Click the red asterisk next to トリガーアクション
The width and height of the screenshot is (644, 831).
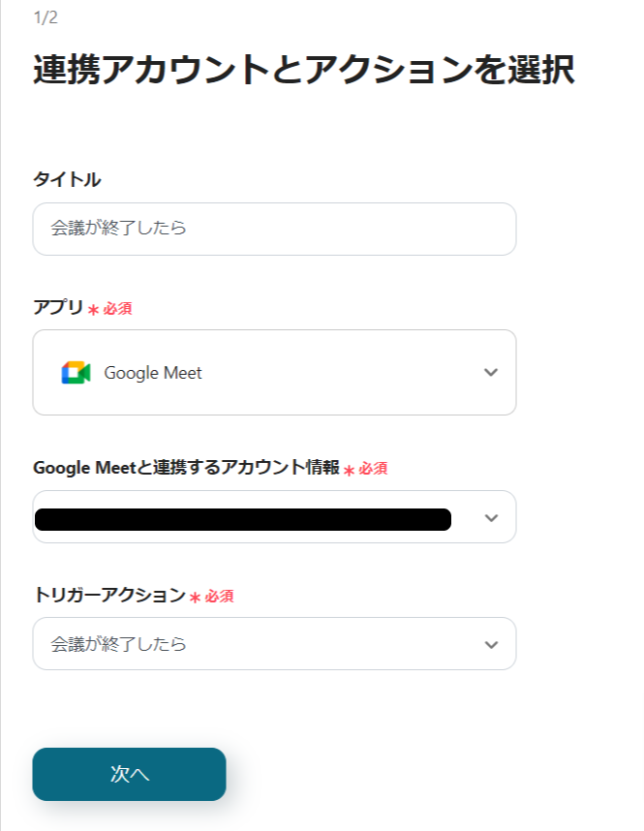195,598
